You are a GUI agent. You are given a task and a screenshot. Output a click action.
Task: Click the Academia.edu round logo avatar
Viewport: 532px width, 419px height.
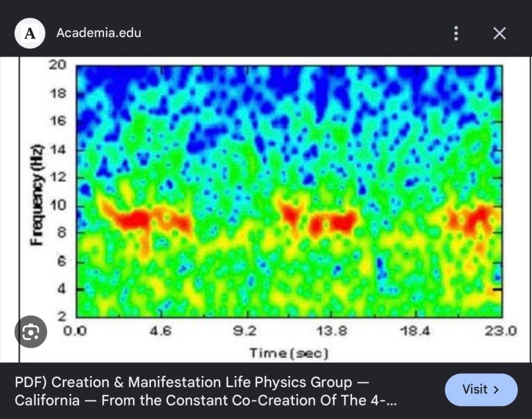point(30,33)
